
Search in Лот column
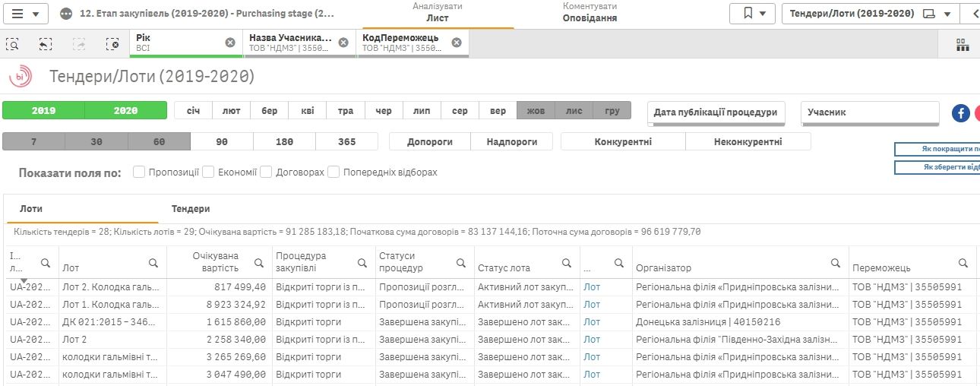click(x=153, y=263)
